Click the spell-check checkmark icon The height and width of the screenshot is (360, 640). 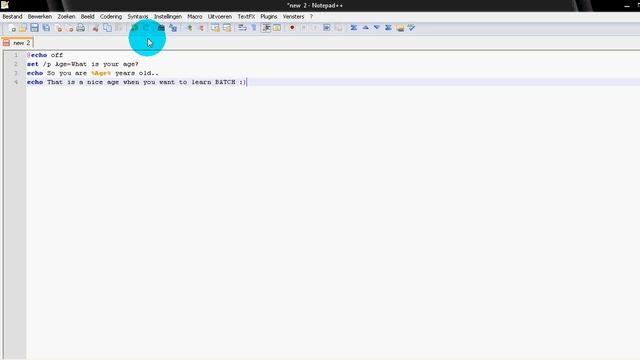click(x=411, y=28)
